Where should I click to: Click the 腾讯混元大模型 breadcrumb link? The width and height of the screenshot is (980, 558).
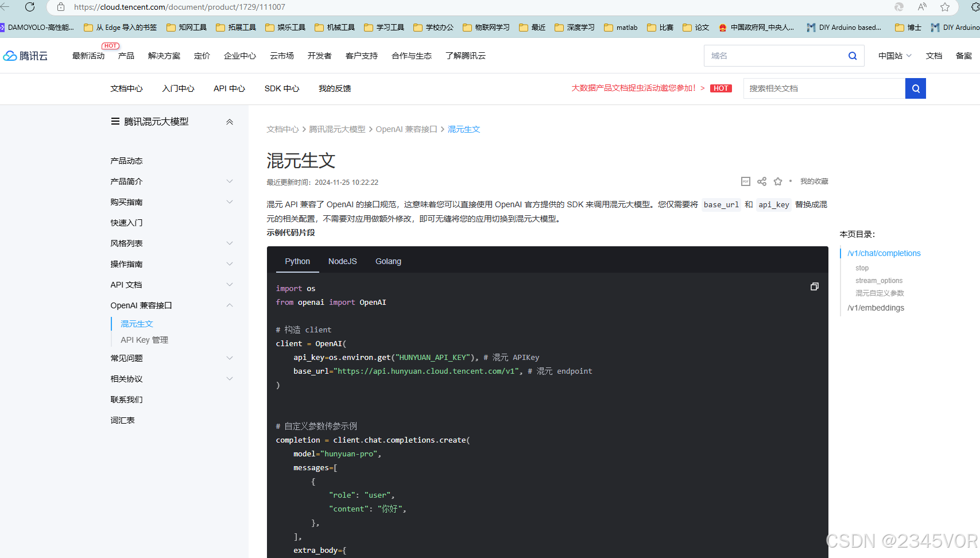click(337, 129)
